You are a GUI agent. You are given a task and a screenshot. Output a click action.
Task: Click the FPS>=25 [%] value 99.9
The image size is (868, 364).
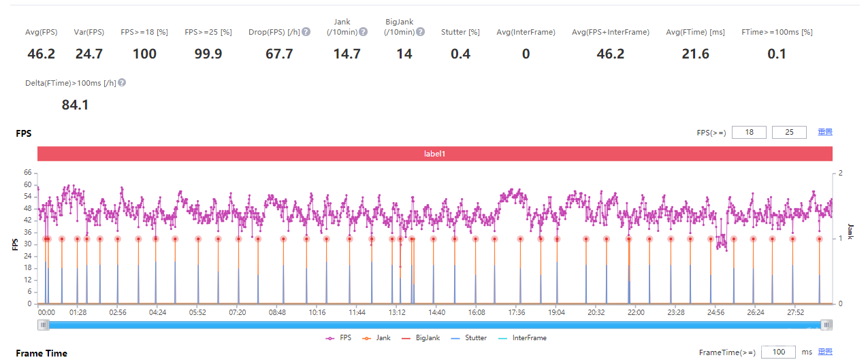coord(208,54)
